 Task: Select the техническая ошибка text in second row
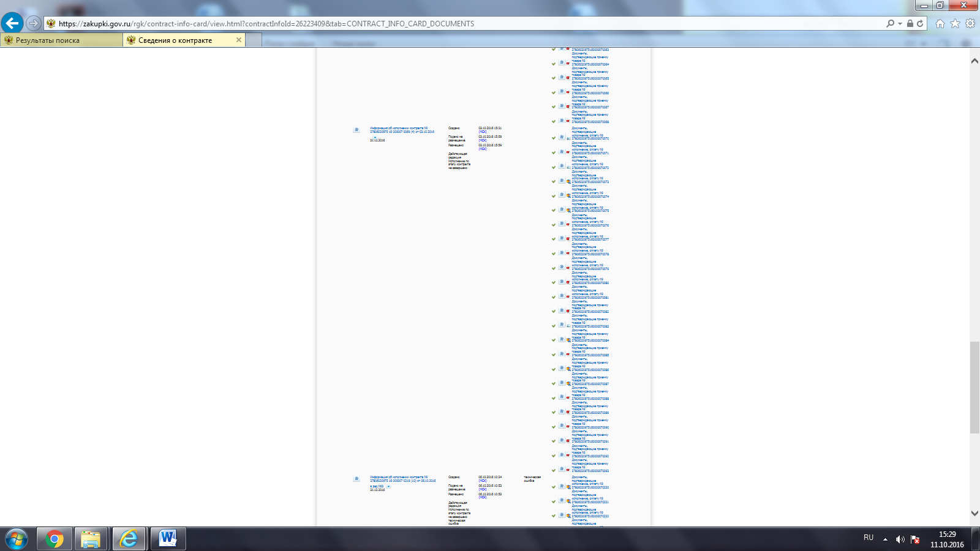(532, 479)
